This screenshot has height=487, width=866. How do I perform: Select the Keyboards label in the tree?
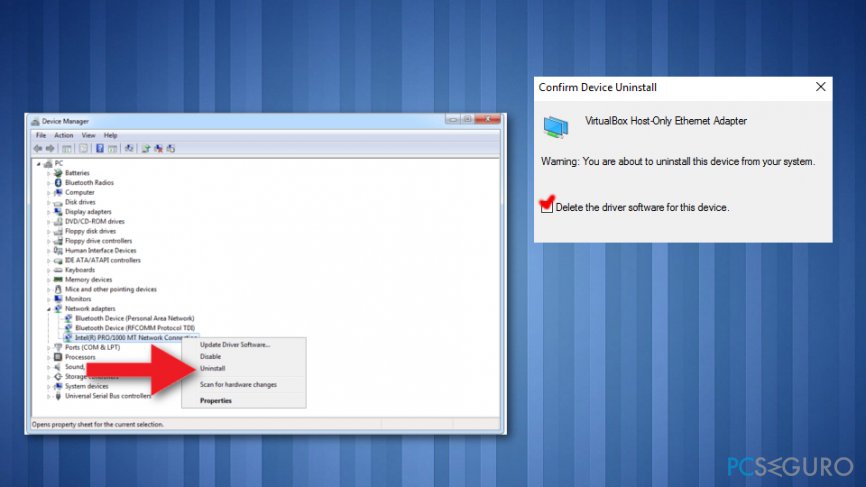tap(80, 270)
